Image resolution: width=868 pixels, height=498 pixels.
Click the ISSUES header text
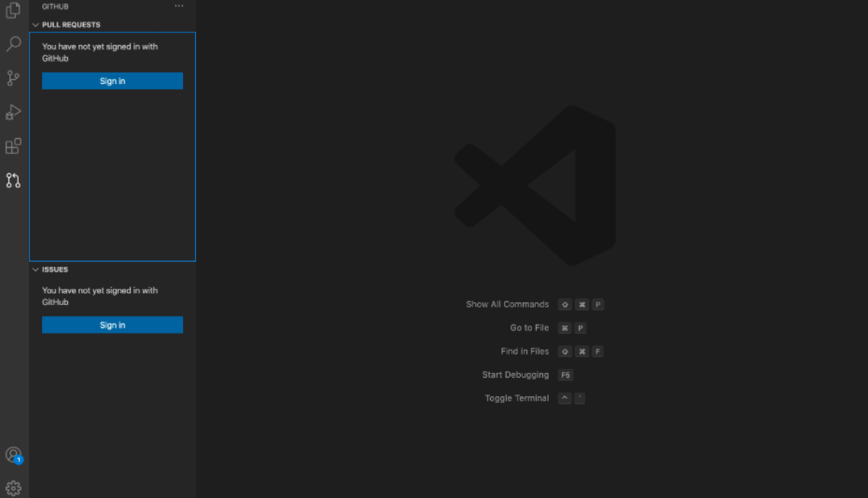coord(55,270)
